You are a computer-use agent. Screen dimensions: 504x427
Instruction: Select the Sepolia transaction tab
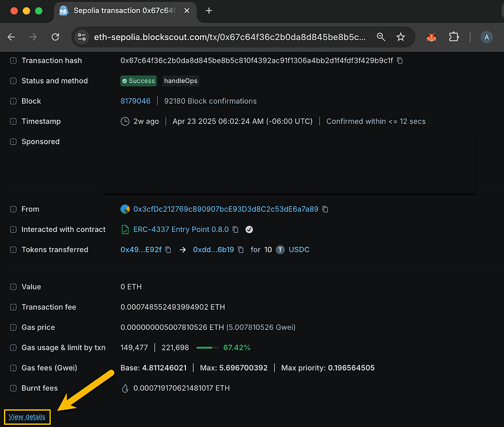click(x=125, y=11)
